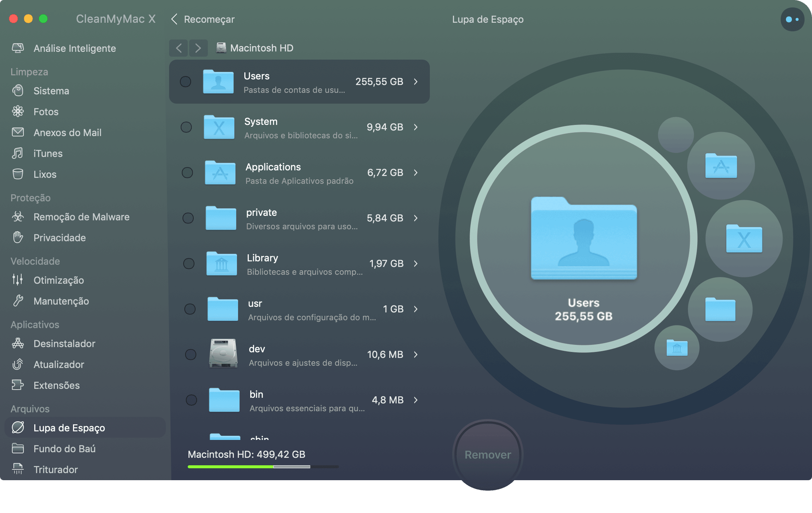The image size is (812, 513).
Task: Select the Users folder checkbox
Action: click(185, 82)
